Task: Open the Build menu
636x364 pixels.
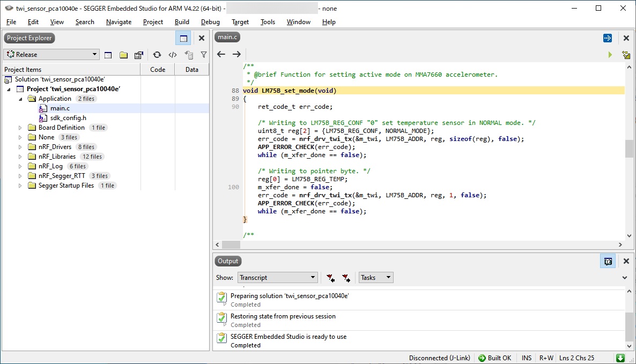Action: tap(182, 22)
